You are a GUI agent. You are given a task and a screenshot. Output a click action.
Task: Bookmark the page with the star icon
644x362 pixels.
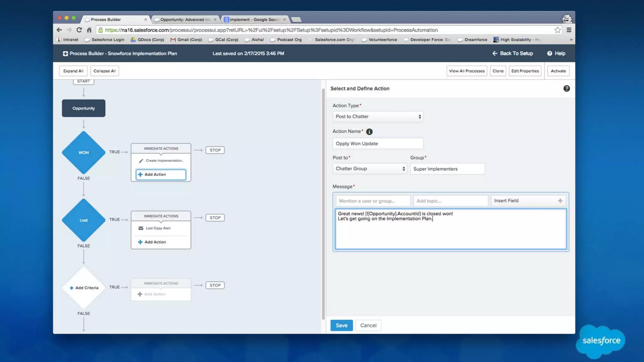pos(557,30)
